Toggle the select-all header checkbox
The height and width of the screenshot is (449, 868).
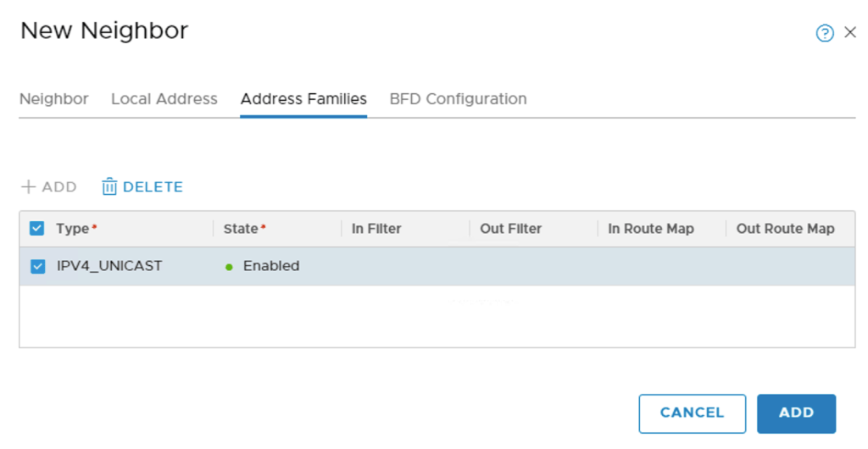point(36,229)
